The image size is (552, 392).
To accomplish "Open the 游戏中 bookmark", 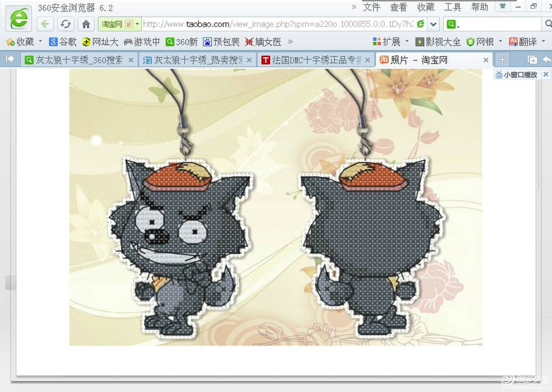I will pyautogui.click(x=142, y=42).
